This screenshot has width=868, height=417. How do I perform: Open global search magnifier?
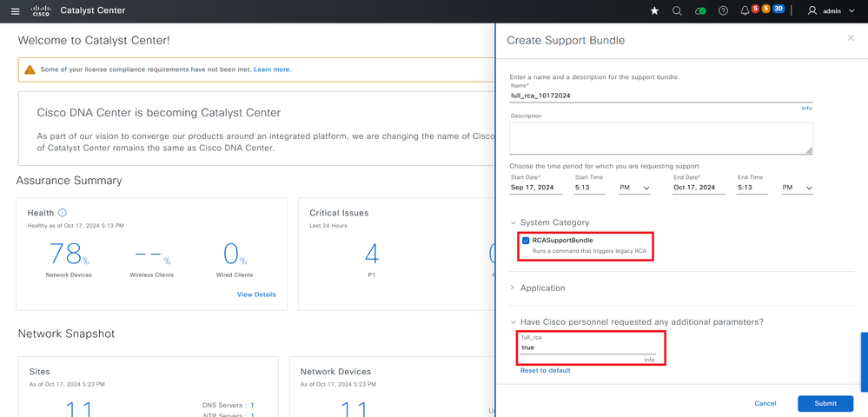point(677,11)
